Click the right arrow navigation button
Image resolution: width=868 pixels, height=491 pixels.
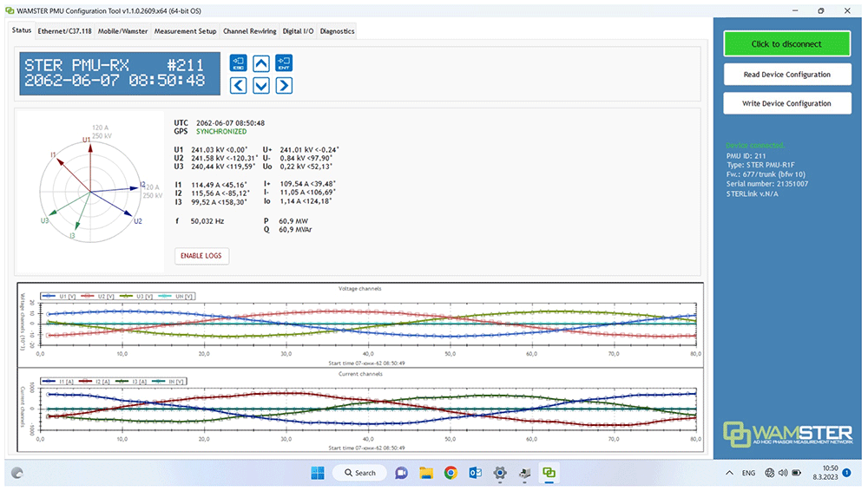pos(284,85)
